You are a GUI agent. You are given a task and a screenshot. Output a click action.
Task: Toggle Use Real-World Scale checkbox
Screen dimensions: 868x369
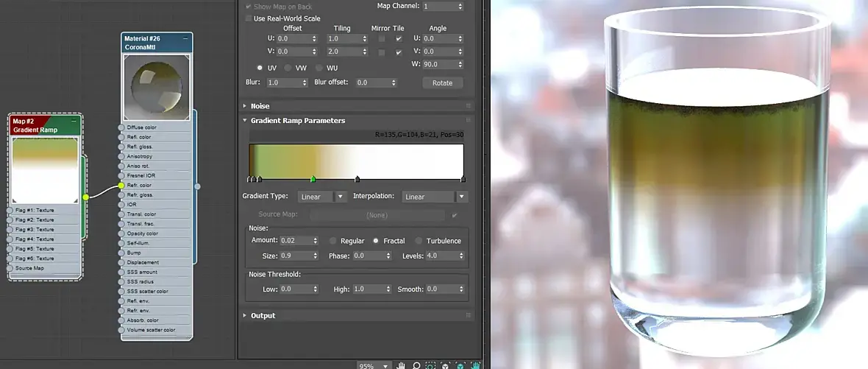tap(248, 18)
